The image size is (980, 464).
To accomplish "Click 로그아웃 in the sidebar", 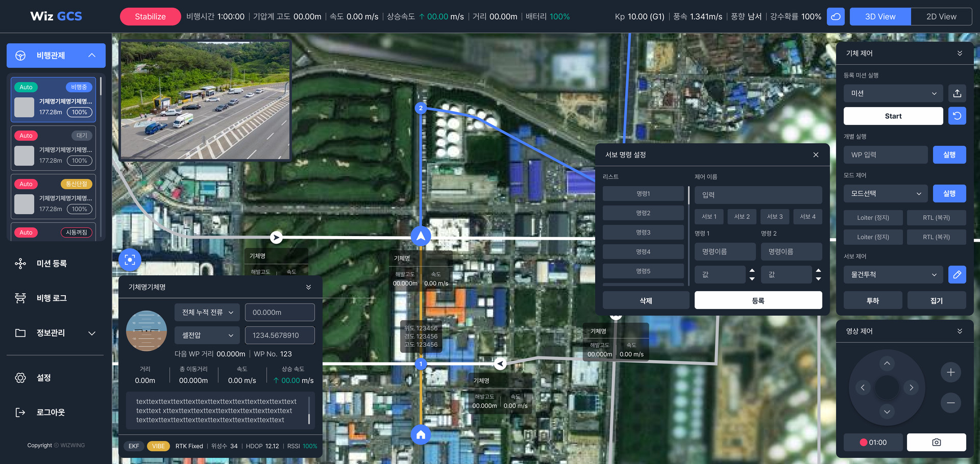I will point(50,412).
